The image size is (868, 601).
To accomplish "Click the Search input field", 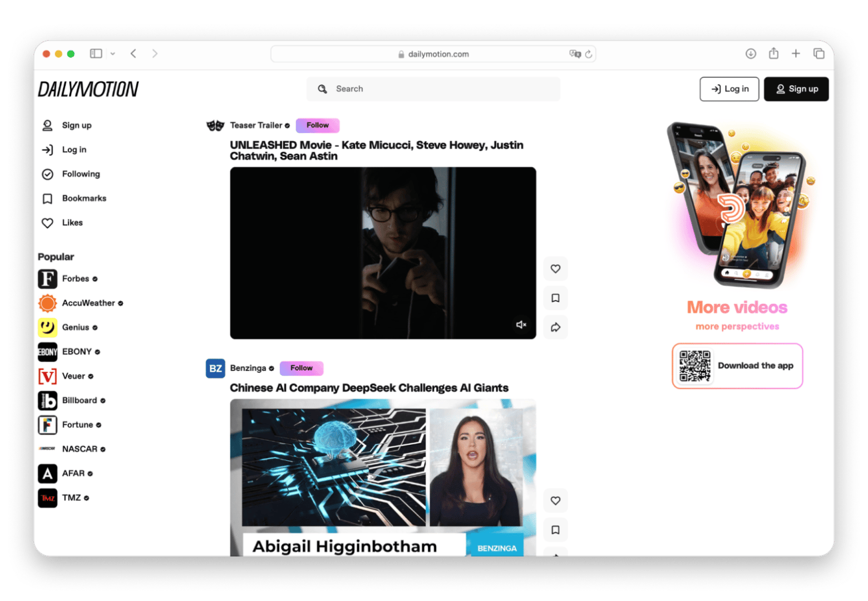I will point(433,89).
